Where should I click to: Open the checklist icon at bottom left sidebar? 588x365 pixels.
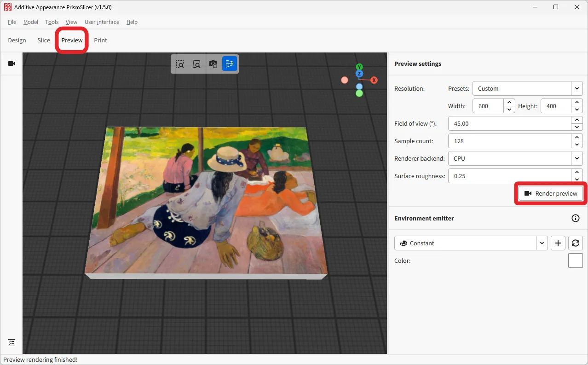11,342
